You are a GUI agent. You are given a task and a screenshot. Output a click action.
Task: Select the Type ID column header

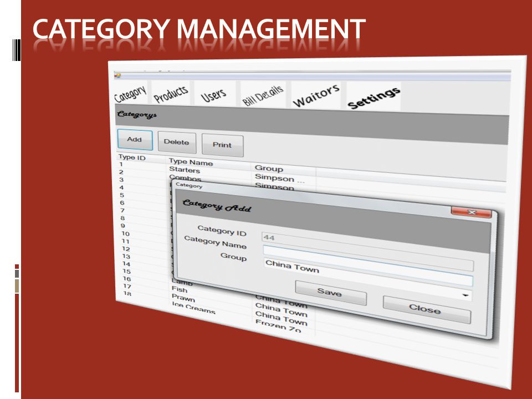(132, 157)
